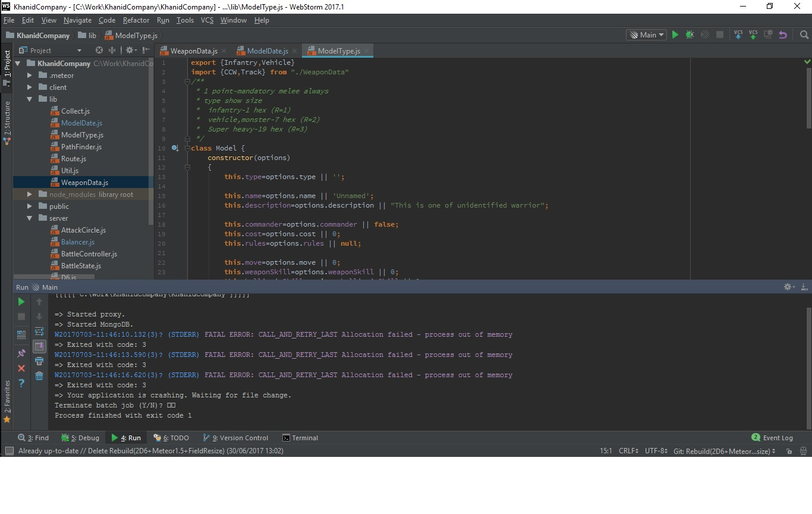Open the 6: TODO tool window

(171, 438)
